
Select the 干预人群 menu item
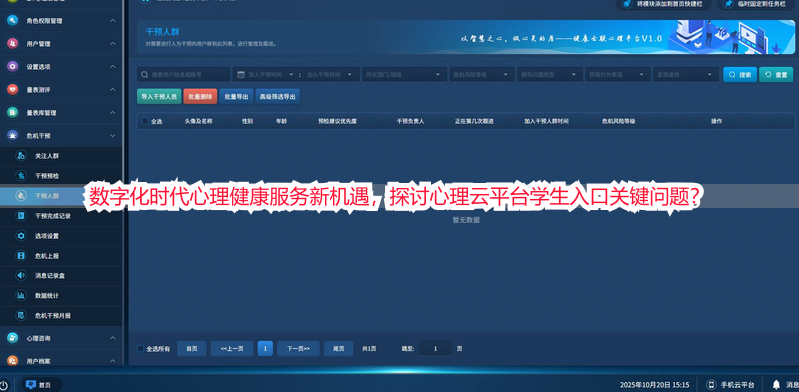61,196
